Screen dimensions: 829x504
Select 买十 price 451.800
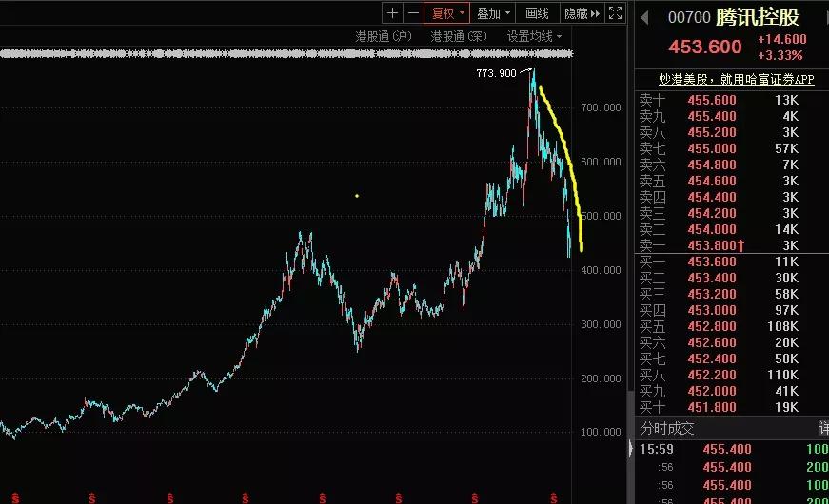tap(712, 407)
